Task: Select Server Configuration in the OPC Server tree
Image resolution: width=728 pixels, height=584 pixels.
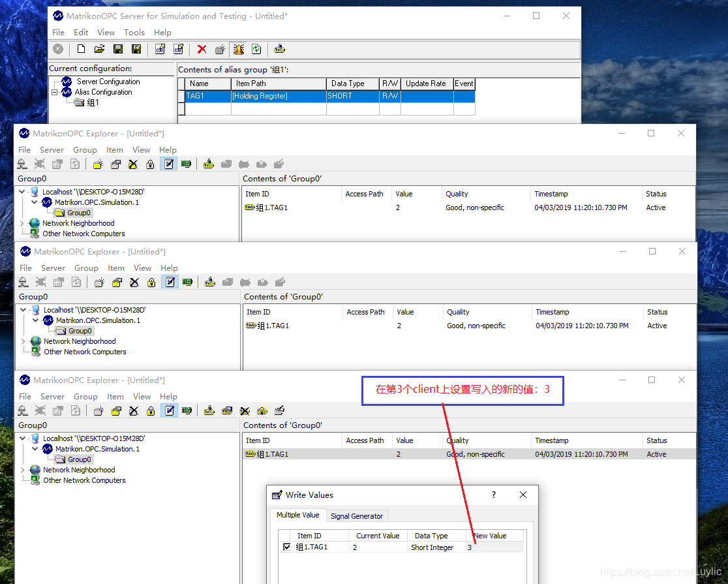Action: [108, 82]
